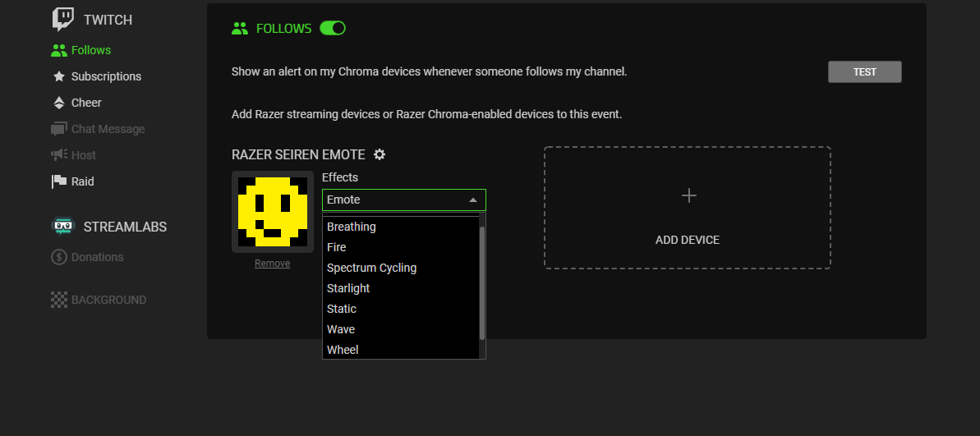This screenshot has height=436, width=980.
Task: Click the RAZER SEIREN EMOTE device title
Action: 299,154
